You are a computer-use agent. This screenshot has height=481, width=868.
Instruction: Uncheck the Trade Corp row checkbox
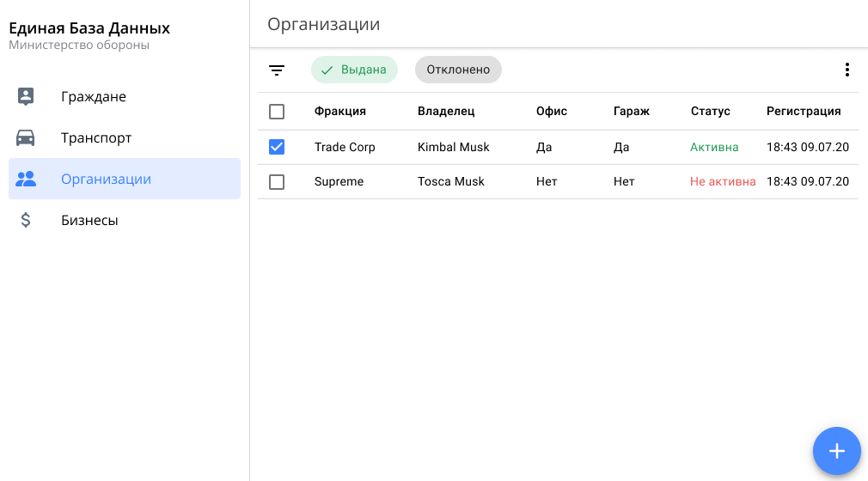tap(277, 147)
